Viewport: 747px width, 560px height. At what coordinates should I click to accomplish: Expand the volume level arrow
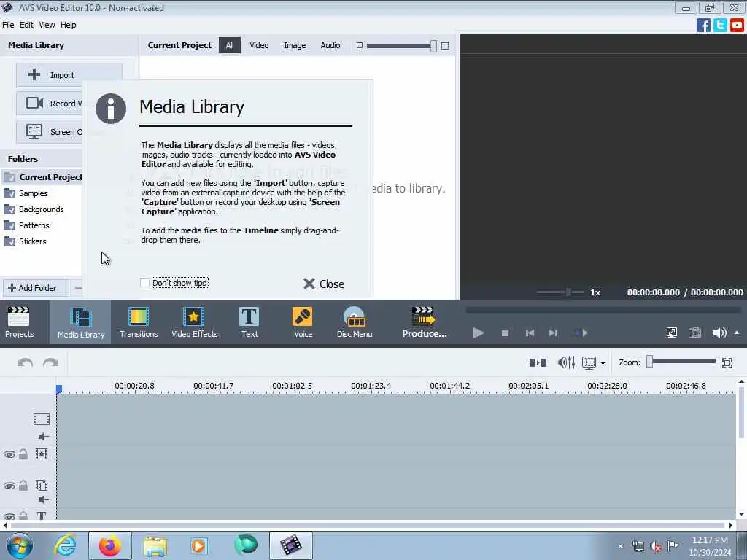(x=737, y=332)
